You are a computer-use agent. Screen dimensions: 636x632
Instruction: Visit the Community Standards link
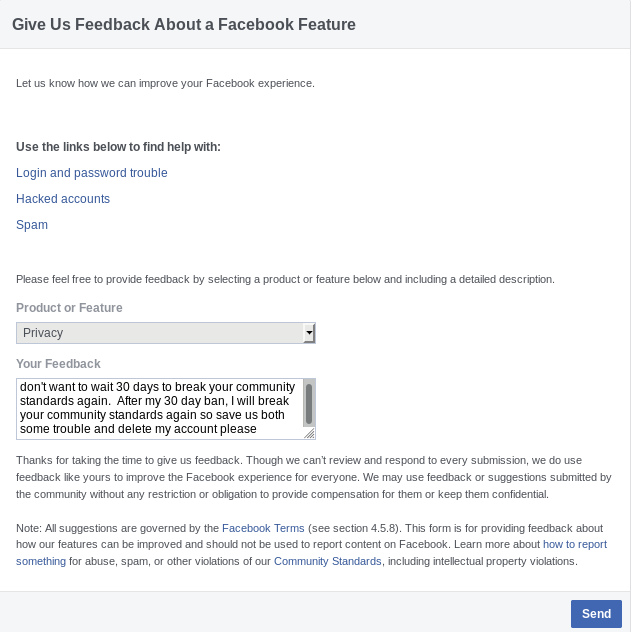click(327, 561)
